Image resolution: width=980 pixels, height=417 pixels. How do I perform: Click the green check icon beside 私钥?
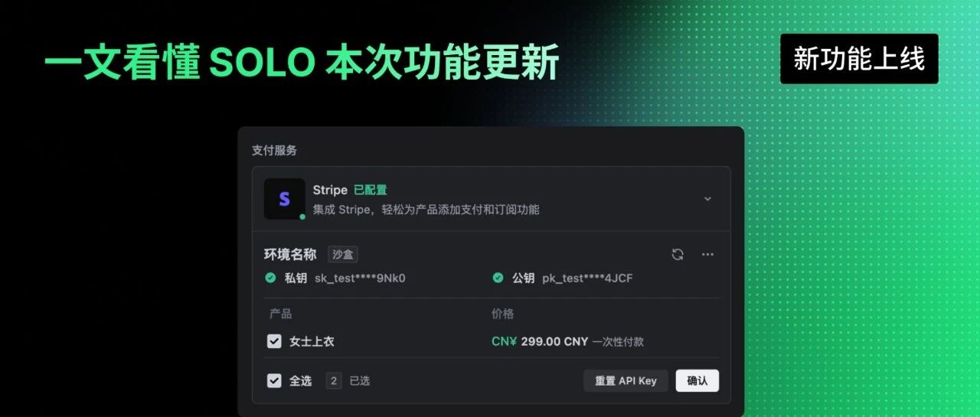pos(270,278)
